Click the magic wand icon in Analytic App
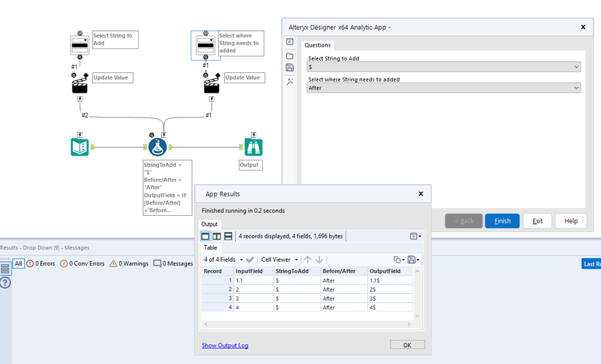The image size is (601, 364). (x=290, y=82)
